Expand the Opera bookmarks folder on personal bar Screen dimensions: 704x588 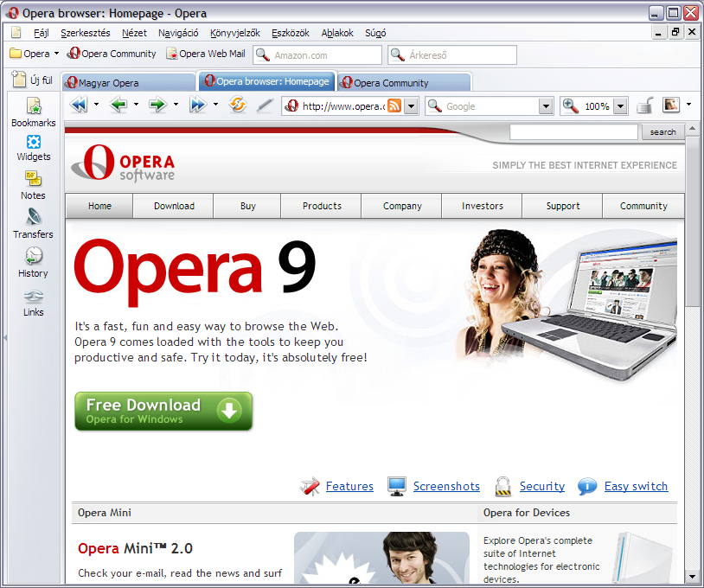(x=34, y=54)
